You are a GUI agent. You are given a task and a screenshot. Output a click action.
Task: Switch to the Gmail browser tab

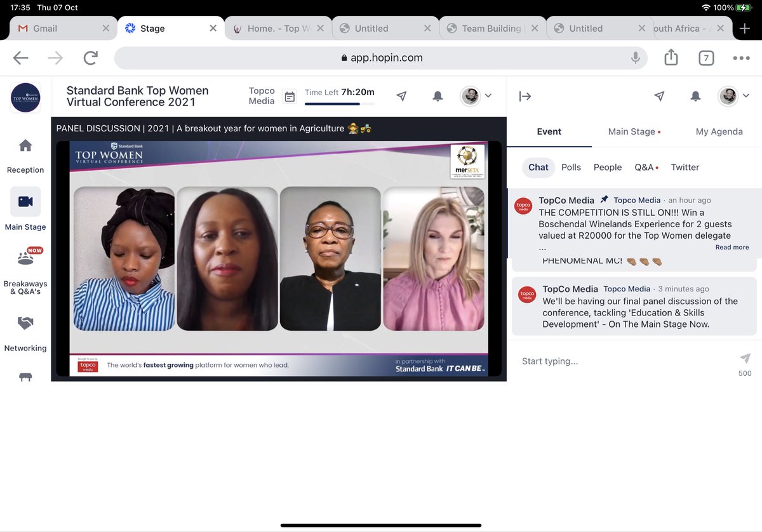pyautogui.click(x=63, y=29)
